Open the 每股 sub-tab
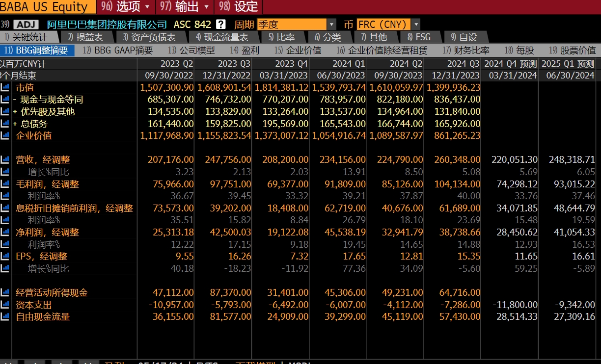 [519, 50]
